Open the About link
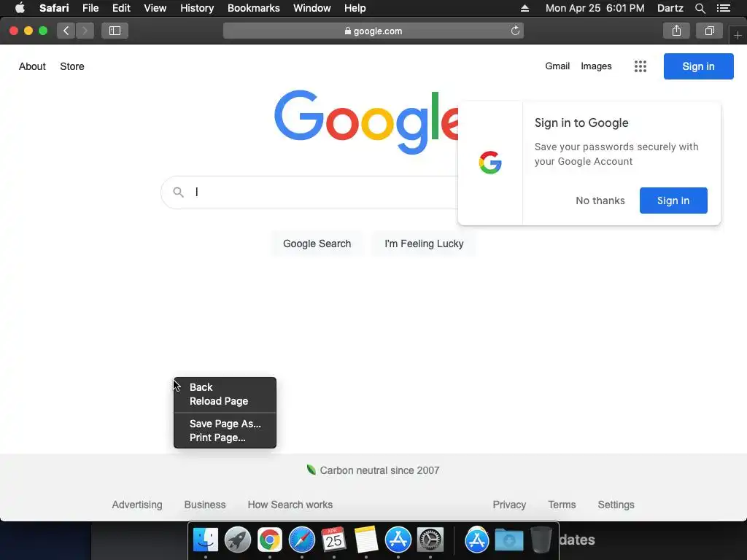 point(32,66)
